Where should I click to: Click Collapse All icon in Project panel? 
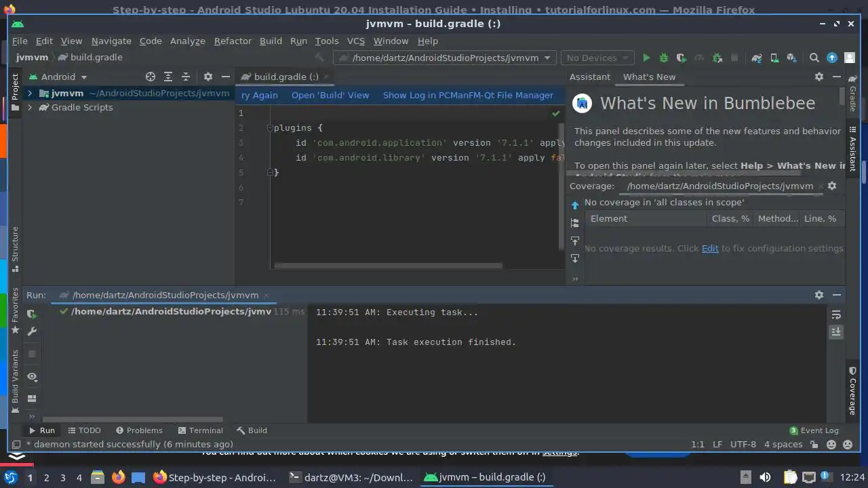(x=186, y=77)
